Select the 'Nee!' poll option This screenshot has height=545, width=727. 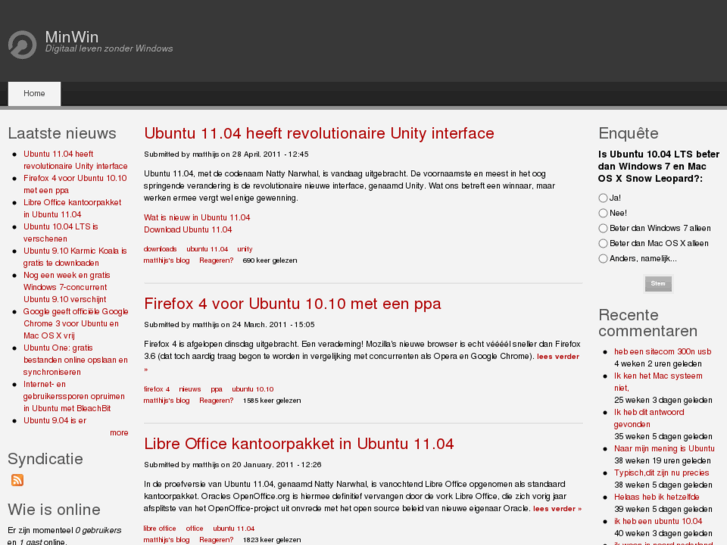[x=603, y=213]
